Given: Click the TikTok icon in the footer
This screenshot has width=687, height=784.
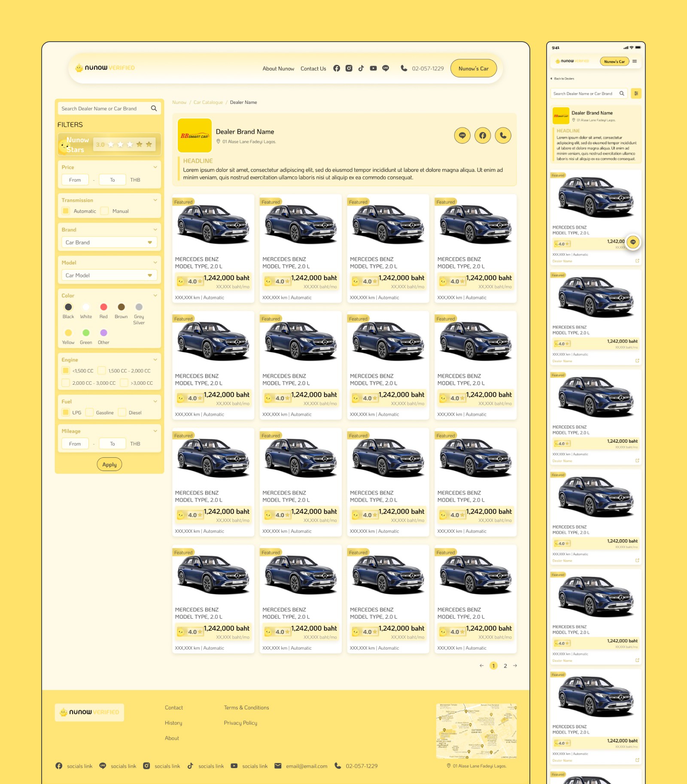Looking at the screenshot, I should tap(190, 766).
